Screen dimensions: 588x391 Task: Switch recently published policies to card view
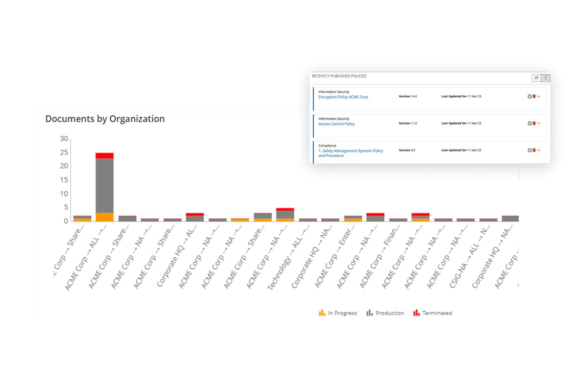click(536, 78)
